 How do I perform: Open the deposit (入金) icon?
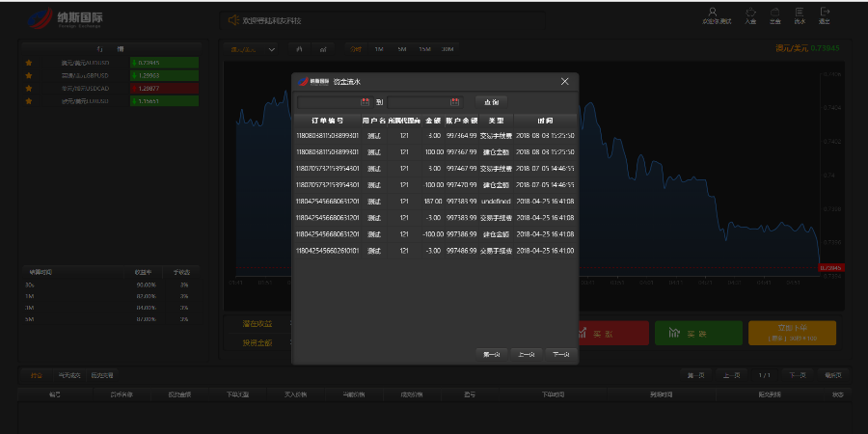point(749,14)
